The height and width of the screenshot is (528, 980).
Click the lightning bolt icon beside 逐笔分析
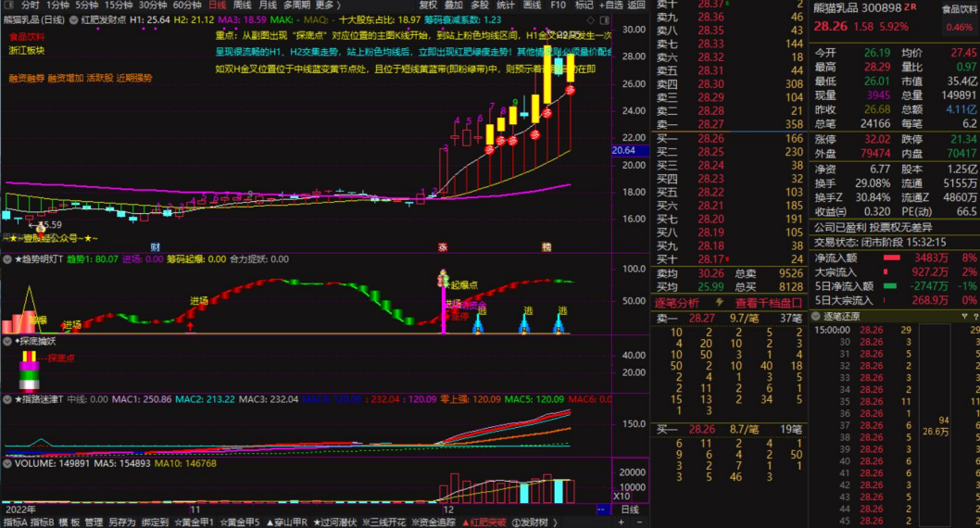click(721, 302)
